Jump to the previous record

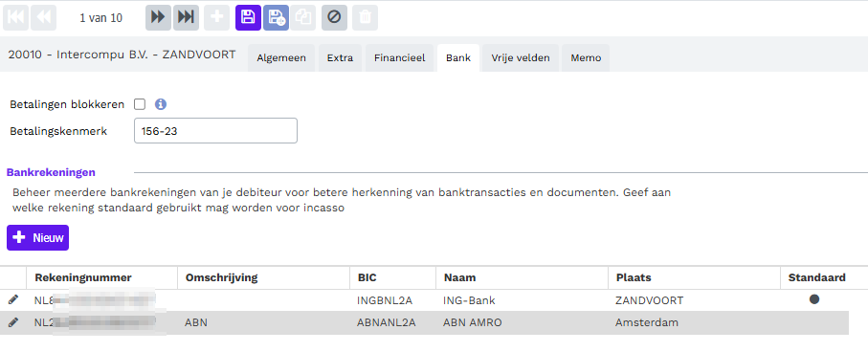point(44,18)
